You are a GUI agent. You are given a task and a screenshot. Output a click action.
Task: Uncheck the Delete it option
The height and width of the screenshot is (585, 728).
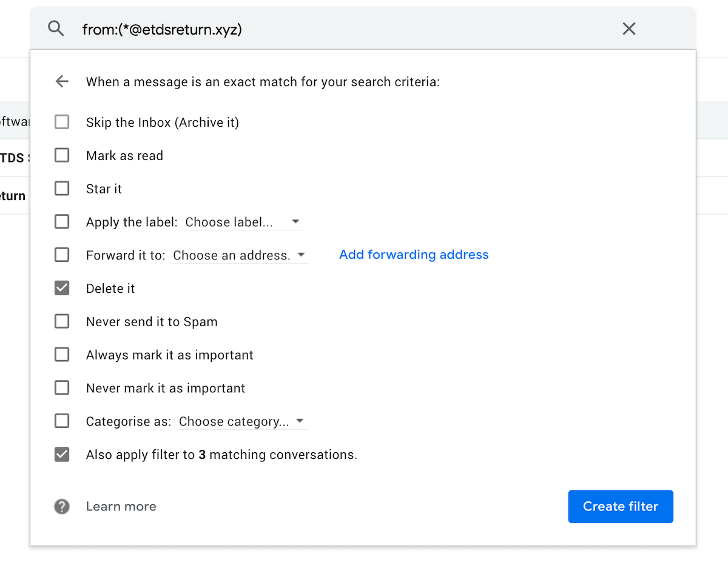point(62,288)
